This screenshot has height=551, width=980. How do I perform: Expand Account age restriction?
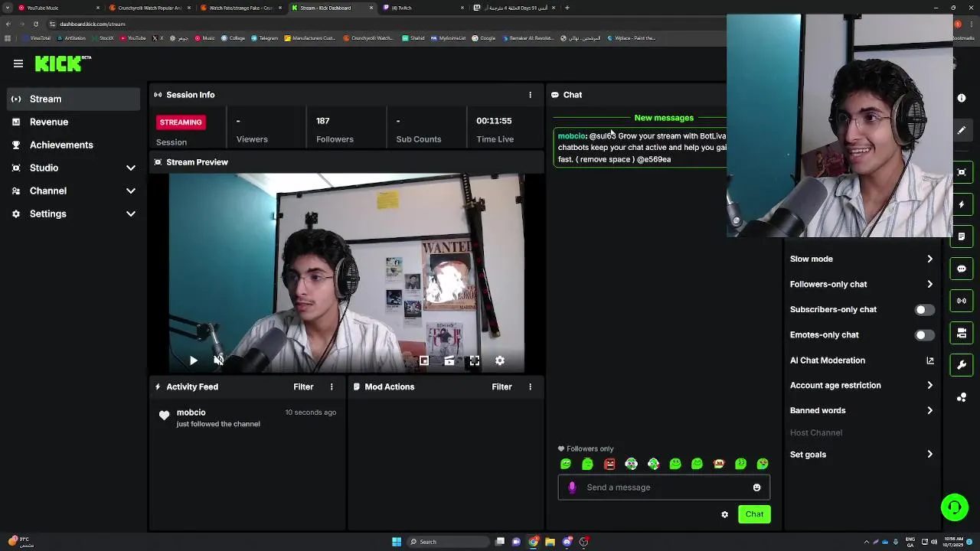(861, 385)
